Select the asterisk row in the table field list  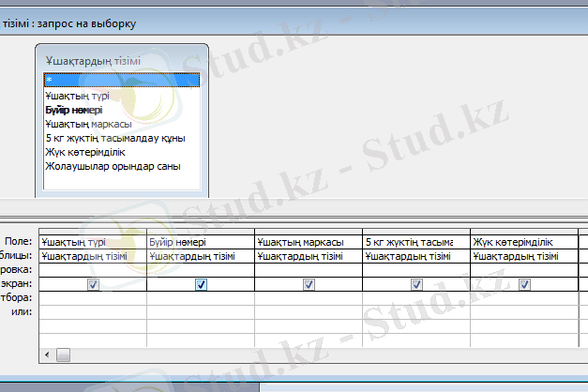(122, 81)
